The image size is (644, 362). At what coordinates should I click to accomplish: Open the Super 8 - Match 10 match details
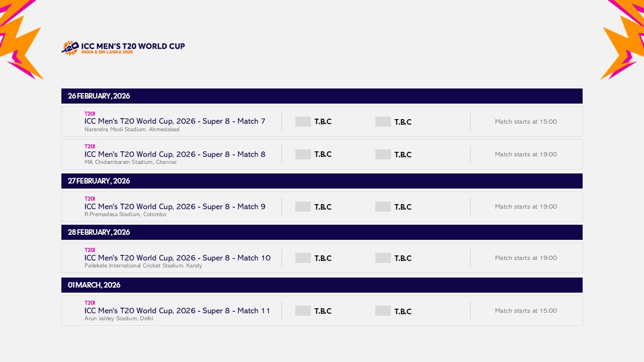click(177, 258)
